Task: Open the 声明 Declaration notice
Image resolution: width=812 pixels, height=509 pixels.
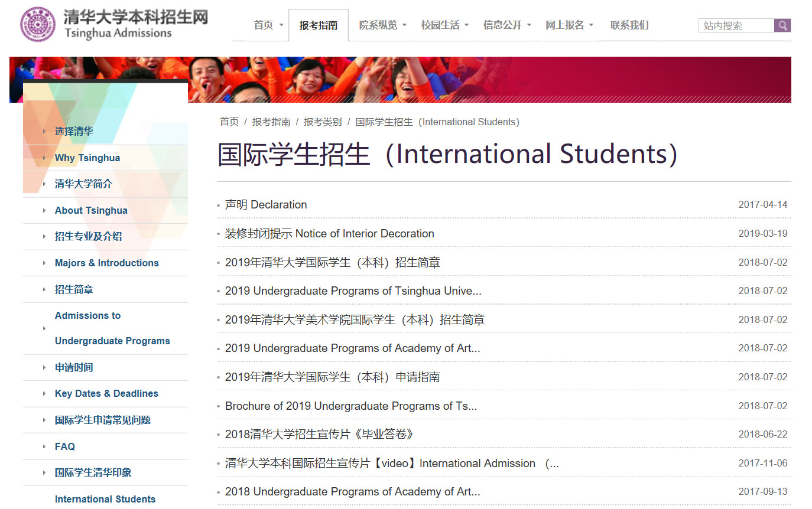Action: coord(266,205)
